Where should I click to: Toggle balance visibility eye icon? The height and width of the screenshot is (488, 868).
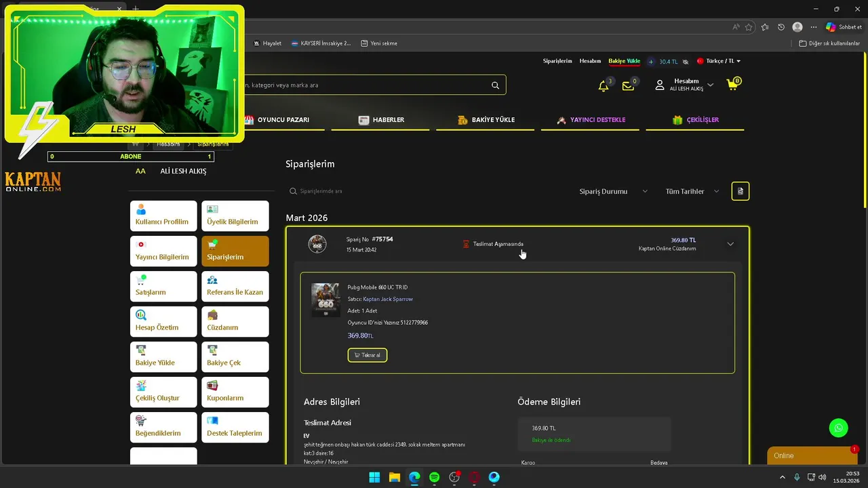pyautogui.click(x=686, y=62)
